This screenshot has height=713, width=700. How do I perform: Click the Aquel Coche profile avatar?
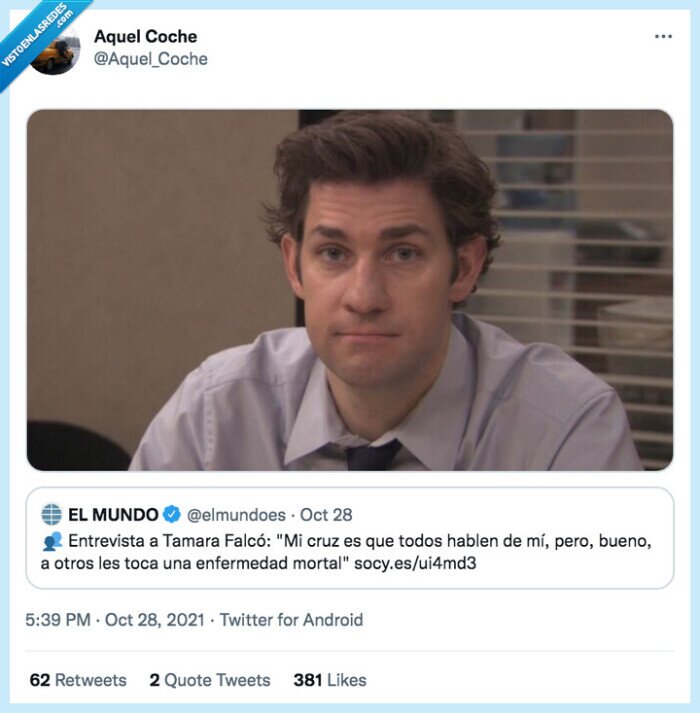point(55,50)
